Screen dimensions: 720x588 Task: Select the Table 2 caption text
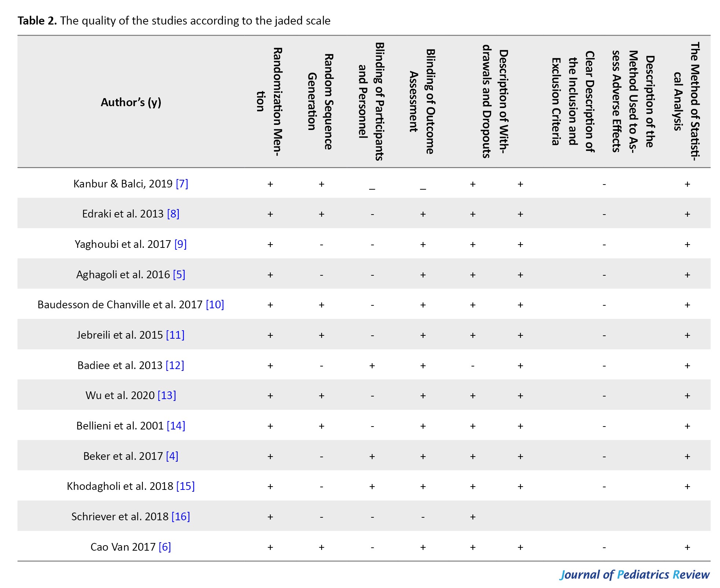174,21
